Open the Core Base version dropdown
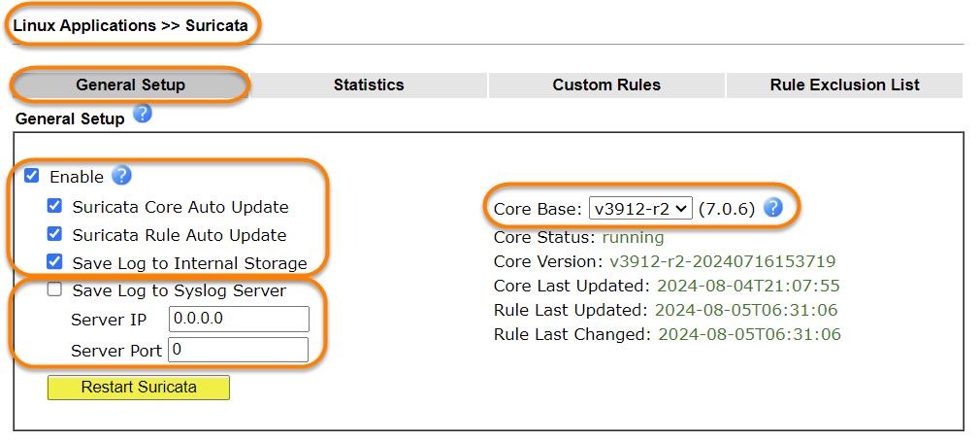This screenshot has height=441, width=980. click(x=640, y=208)
